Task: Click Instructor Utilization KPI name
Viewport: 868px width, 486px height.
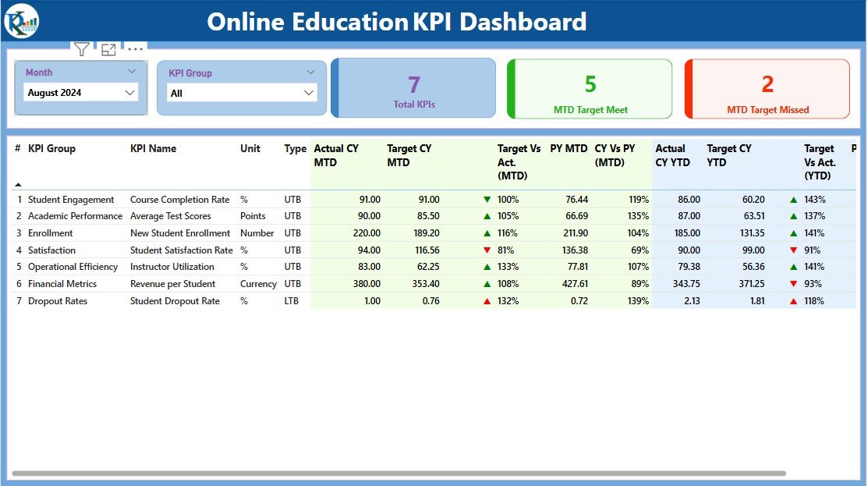Action: click(172, 267)
